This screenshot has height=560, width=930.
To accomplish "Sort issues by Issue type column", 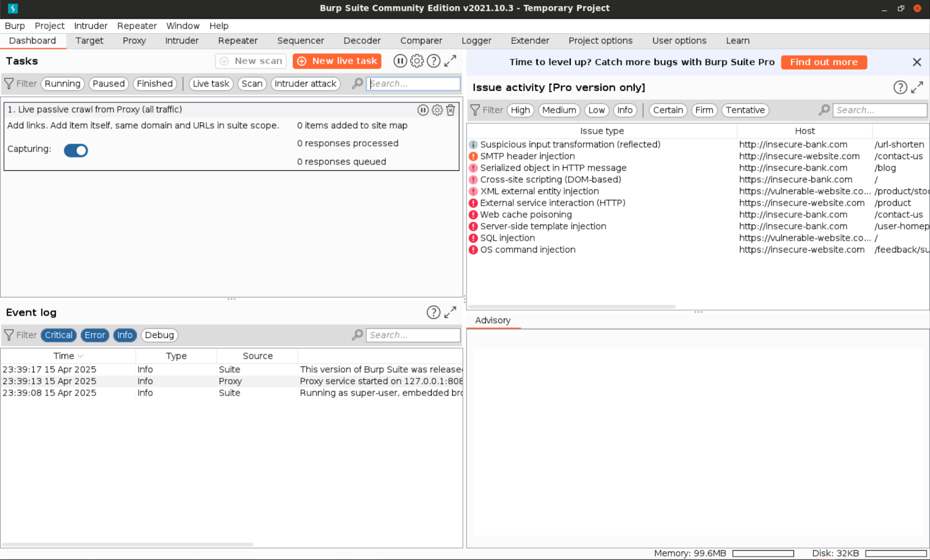I will 602,131.
